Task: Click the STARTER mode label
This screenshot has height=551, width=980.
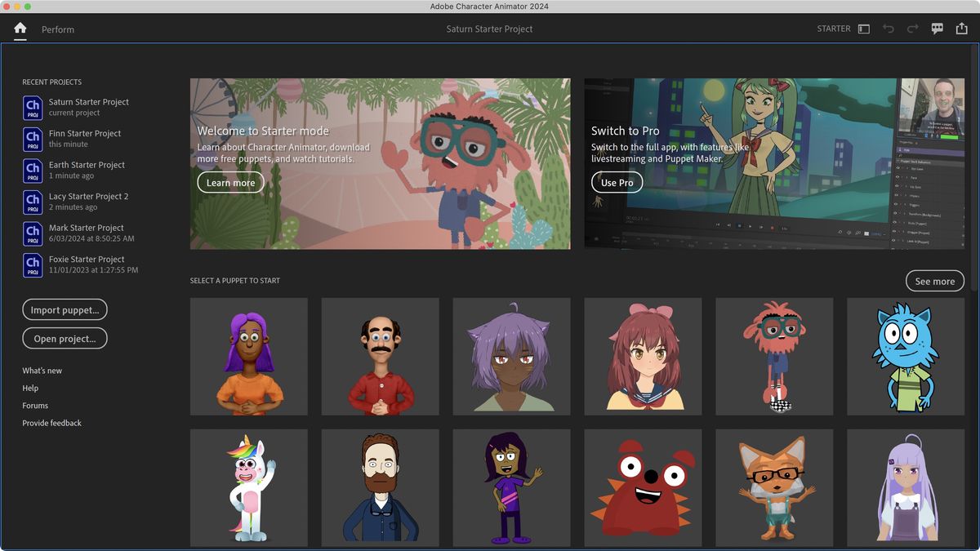Action: (x=834, y=29)
